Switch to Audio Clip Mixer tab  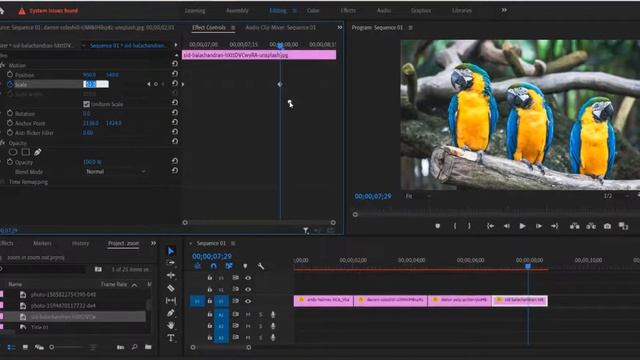pyautogui.click(x=281, y=28)
